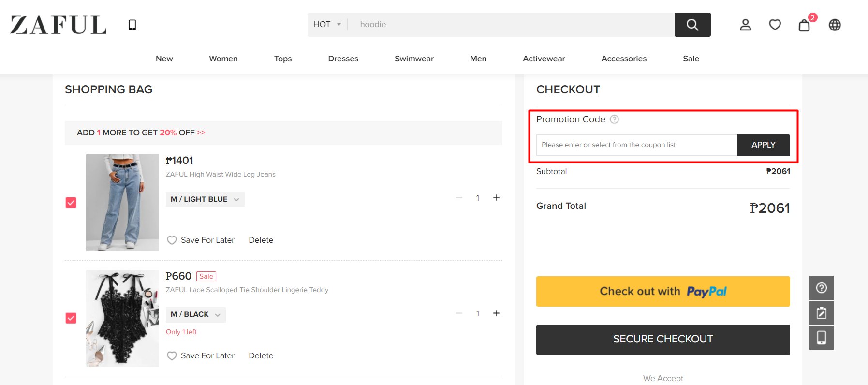Open the Sale menu
Image resolution: width=868 pixels, height=385 pixels.
pyautogui.click(x=691, y=59)
